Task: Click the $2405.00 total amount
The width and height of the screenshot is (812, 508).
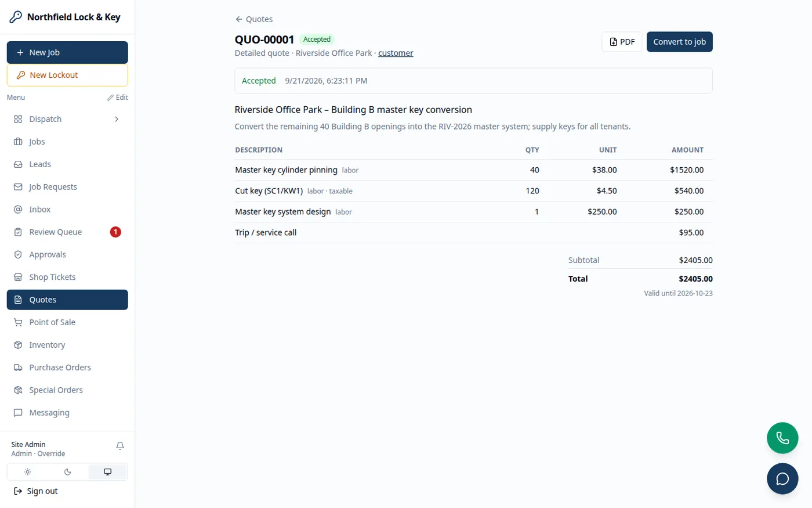Action: click(x=695, y=279)
